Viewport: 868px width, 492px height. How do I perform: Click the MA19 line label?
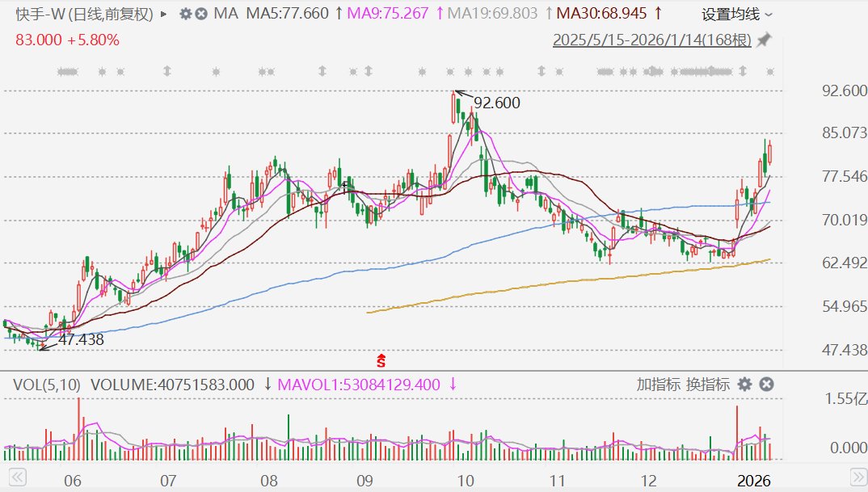(x=491, y=14)
